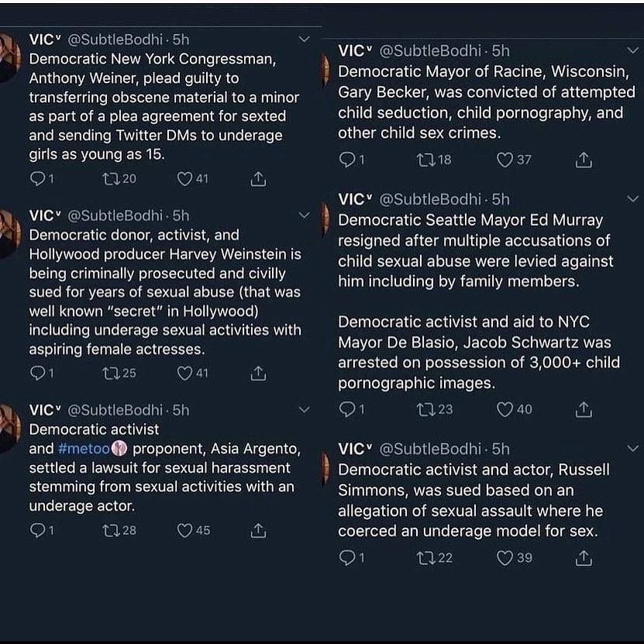
Task: Share the Anthony Weiner tweet
Action: (x=258, y=179)
